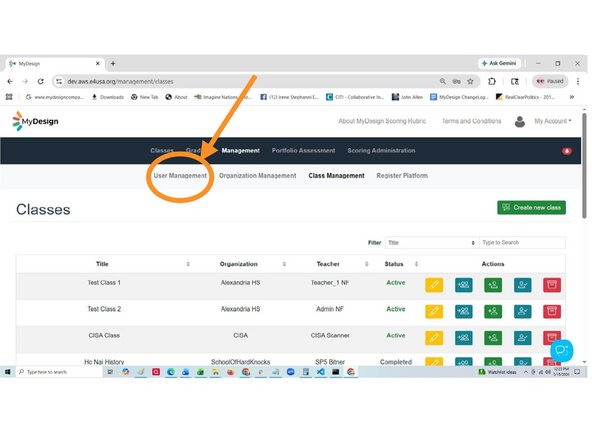Edit Test Class 1 with the pencil icon

point(434,285)
